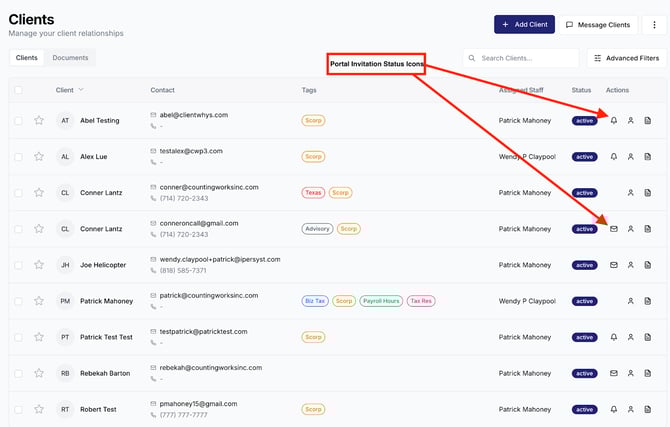Click the bell icon for Patrick Test Test
The height and width of the screenshot is (427, 670).
click(614, 337)
